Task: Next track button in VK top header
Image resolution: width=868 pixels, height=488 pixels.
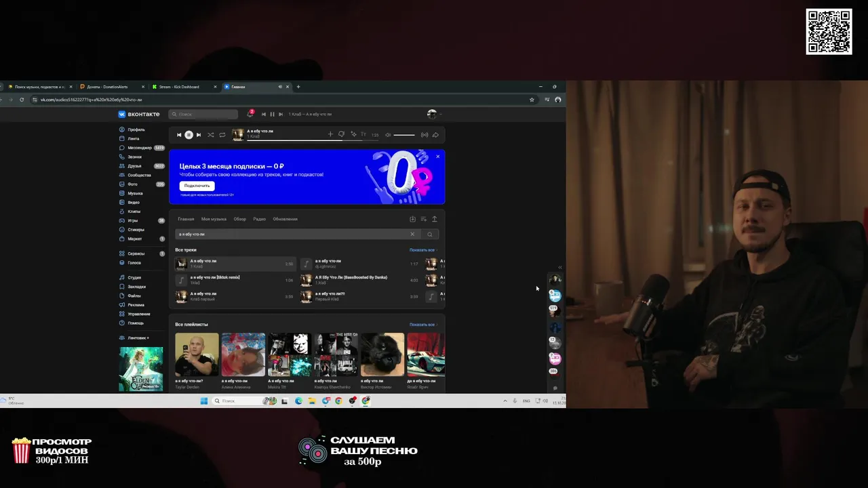Action: pos(281,114)
